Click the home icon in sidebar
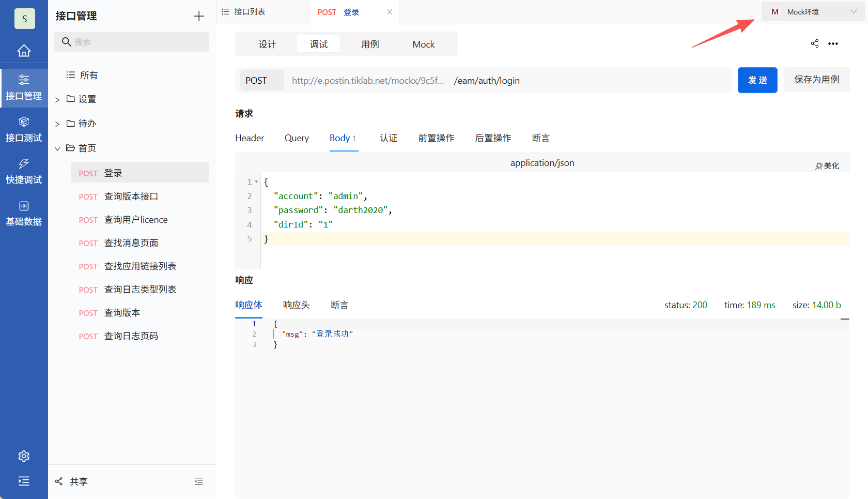The width and height of the screenshot is (868, 499). click(24, 51)
